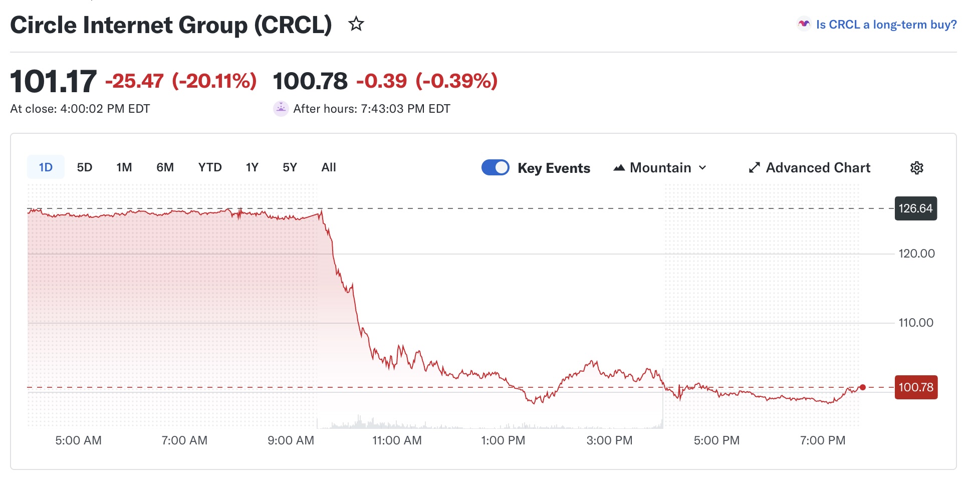Click the red current price marker dot
The image size is (980, 479).
pyautogui.click(x=862, y=387)
